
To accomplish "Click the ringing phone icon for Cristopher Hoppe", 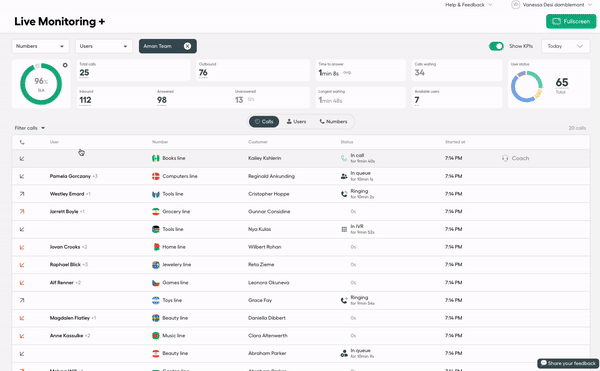I will [x=344, y=194].
